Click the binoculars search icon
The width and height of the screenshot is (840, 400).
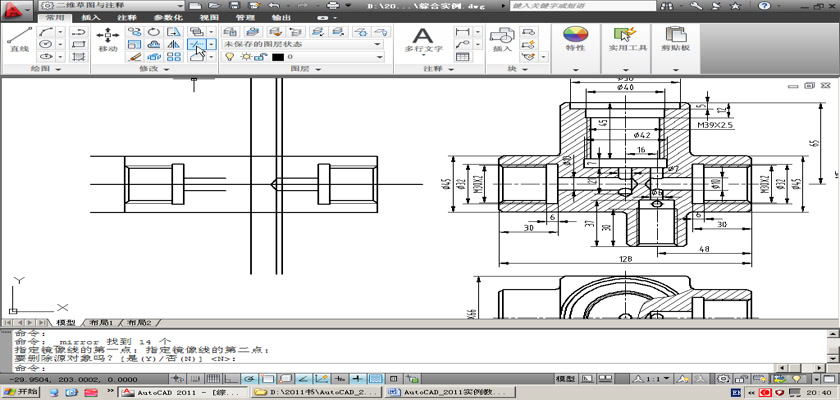(x=668, y=6)
